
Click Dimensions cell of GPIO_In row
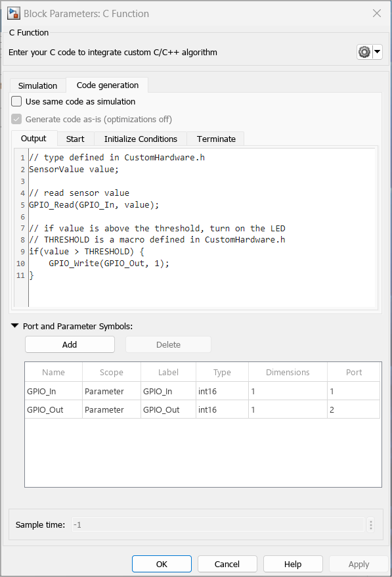pyautogui.click(x=288, y=391)
